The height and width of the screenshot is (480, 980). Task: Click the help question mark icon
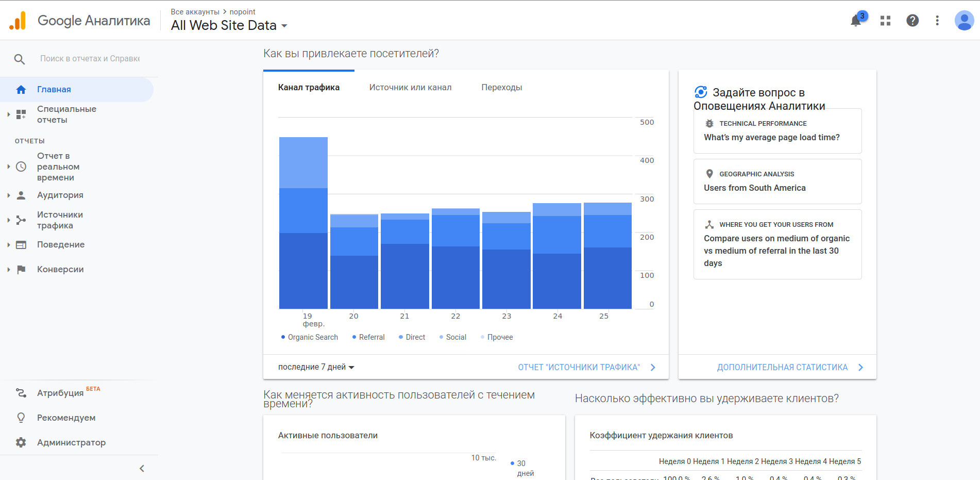[x=912, y=21]
